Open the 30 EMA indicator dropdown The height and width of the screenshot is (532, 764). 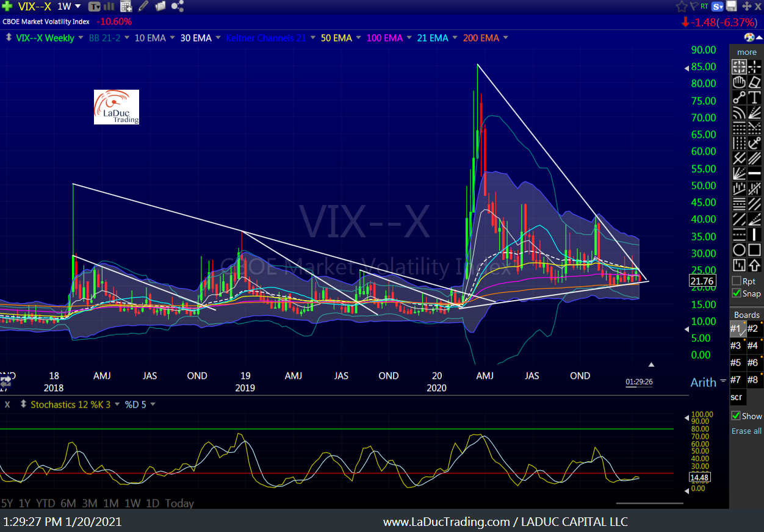coord(218,38)
